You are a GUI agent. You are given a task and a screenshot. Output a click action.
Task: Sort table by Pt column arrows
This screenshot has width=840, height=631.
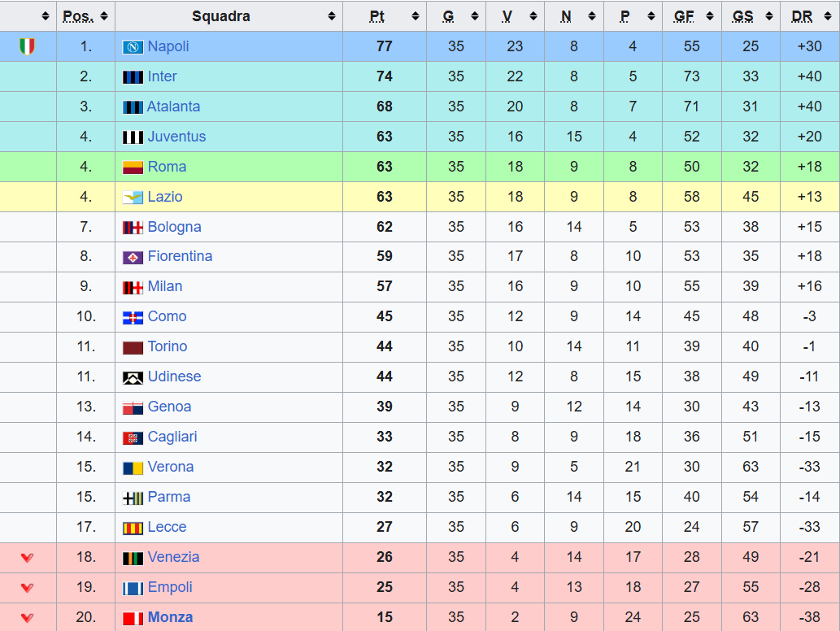(416, 16)
